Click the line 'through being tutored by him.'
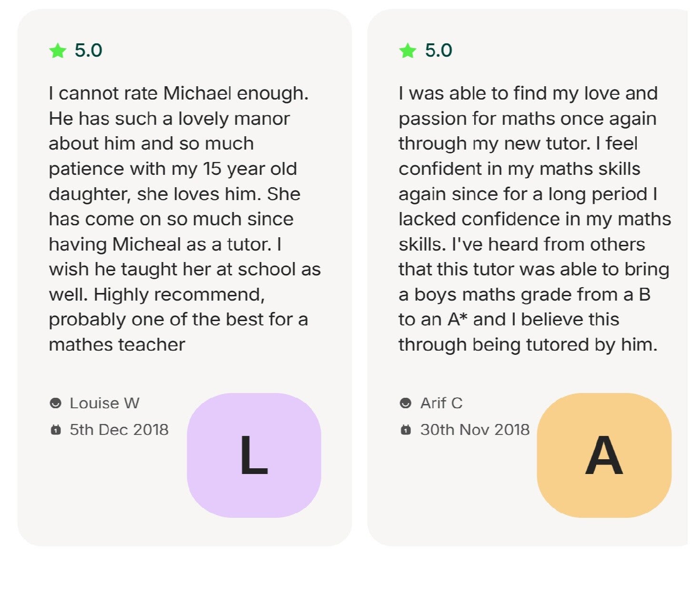Image resolution: width=700 pixels, height=605 pixels. pyautogui.click(x=528, y=345)
